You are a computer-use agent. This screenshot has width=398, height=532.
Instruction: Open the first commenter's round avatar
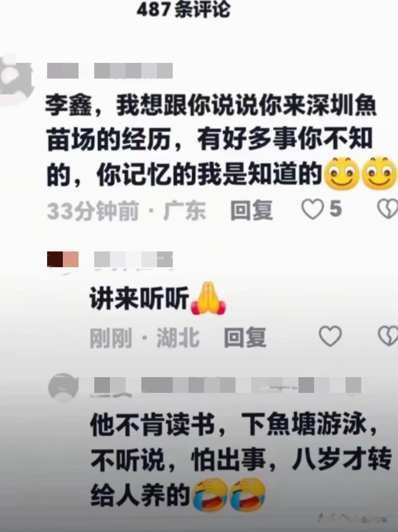pos(15,79)
